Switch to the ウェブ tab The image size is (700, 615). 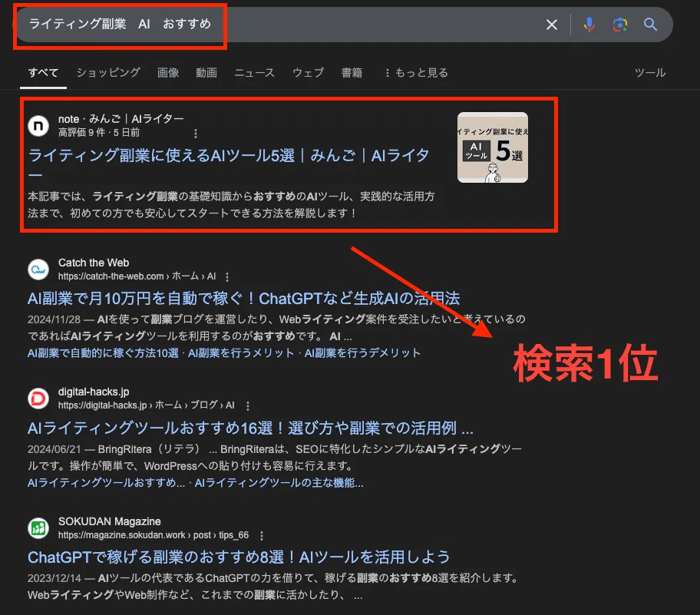tap(309, 72)
